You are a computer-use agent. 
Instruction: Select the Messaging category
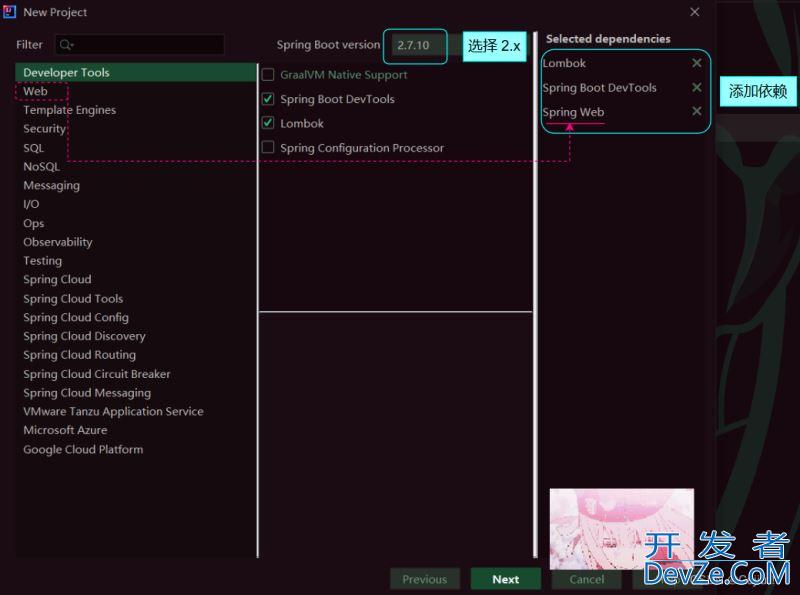click(x=136, y=185)
